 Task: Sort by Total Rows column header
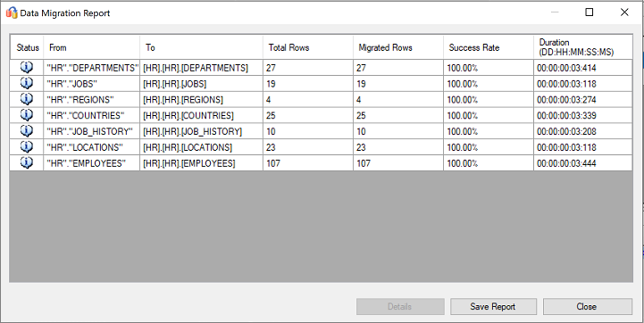pos(308,47)
